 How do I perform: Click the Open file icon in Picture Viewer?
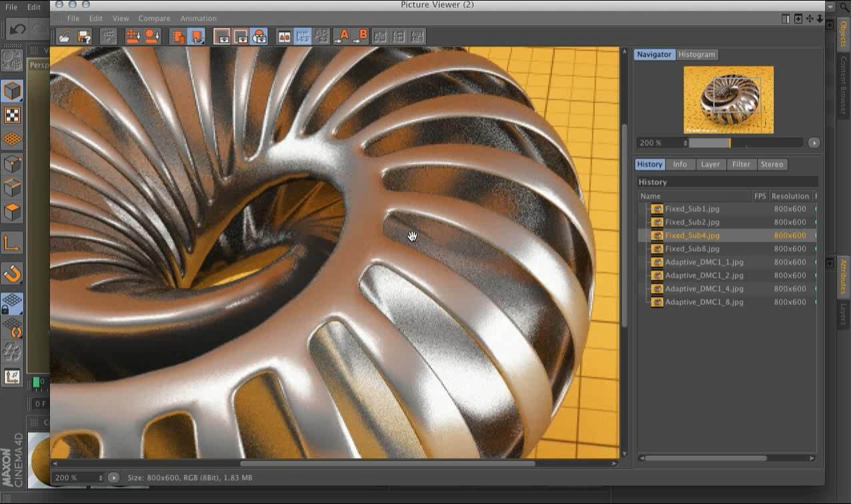(64, 37)
